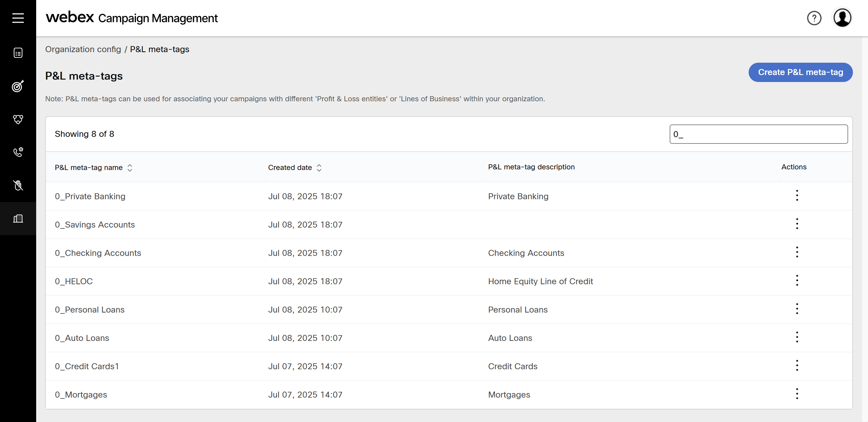Select the 0_Private Banking name cell
868x422 pixels.
(x=90, y=196)
